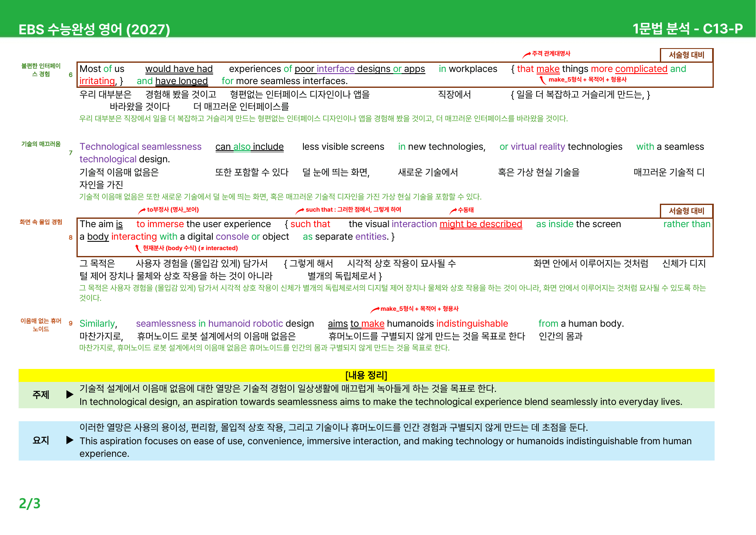Image resolution: width=756 pixels, height=535 pixels.
Task: Click sentence number 6
Action: (x=71, y=75)
